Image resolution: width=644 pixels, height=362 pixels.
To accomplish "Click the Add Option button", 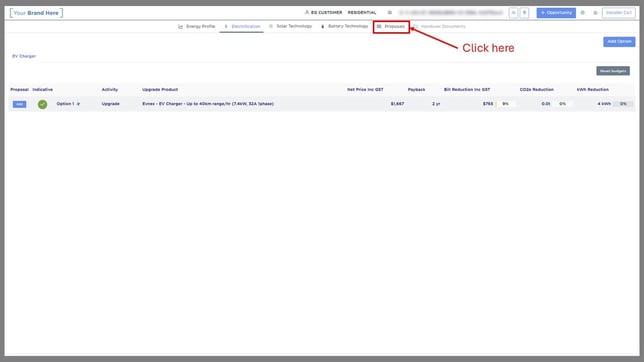I will [619, 42].
